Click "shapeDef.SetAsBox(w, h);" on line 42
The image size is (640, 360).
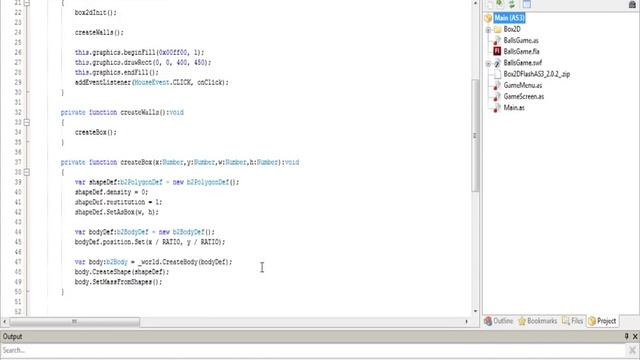pyautogui.click(x=117, y=212)
